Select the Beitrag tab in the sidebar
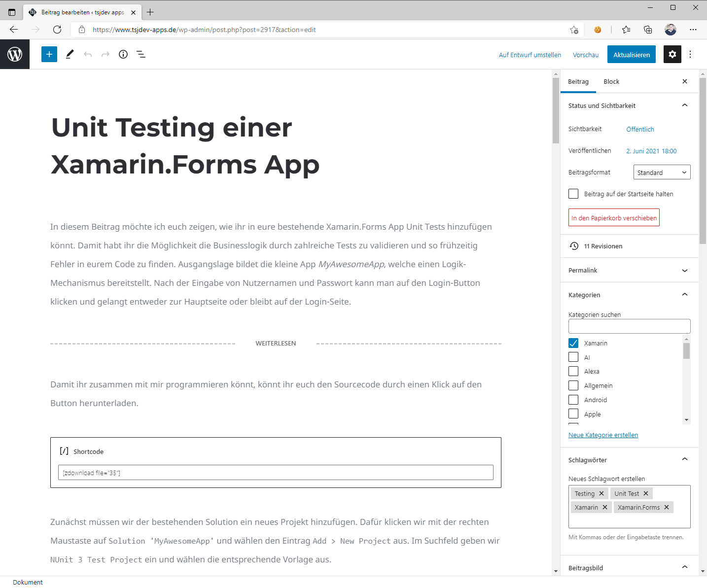 coord(578,82)
